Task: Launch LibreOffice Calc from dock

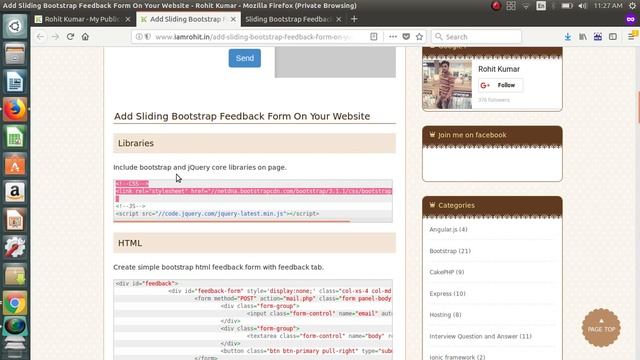Action: click(x=15, y=137)
